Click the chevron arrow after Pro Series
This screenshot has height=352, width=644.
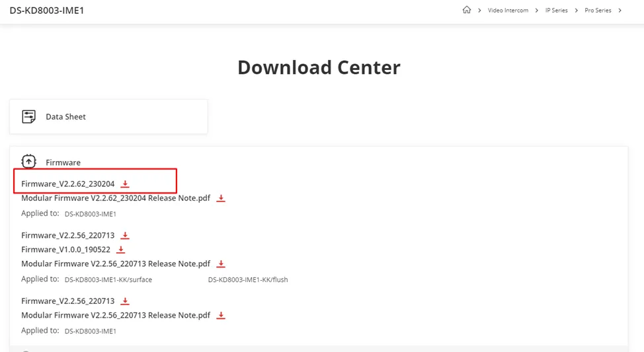(x=620, y=11)
